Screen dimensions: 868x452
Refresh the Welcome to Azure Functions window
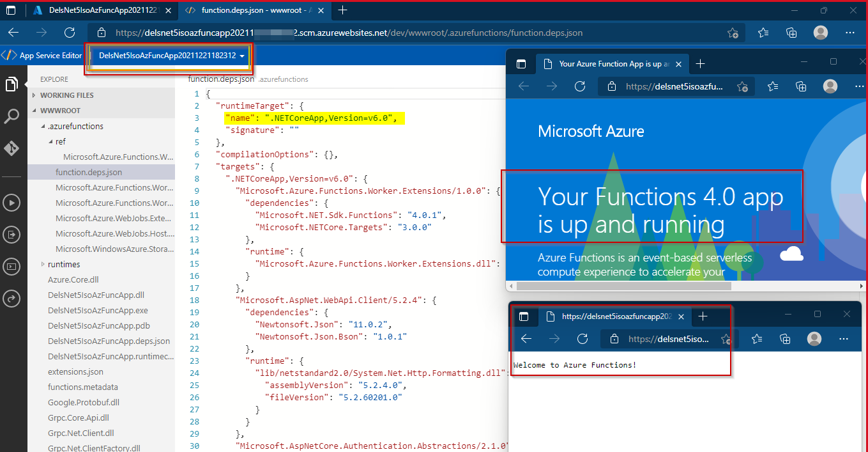pos(582,339)
